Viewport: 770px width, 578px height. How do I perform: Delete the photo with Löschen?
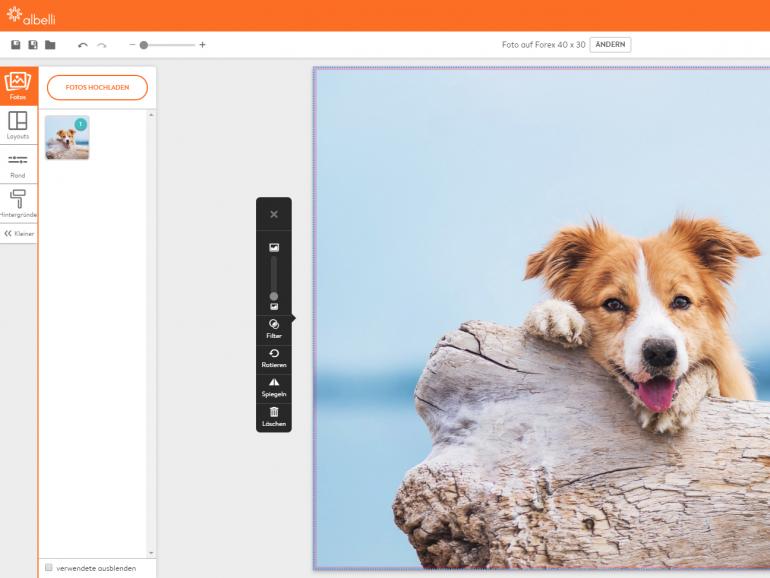tap(274, 417)
